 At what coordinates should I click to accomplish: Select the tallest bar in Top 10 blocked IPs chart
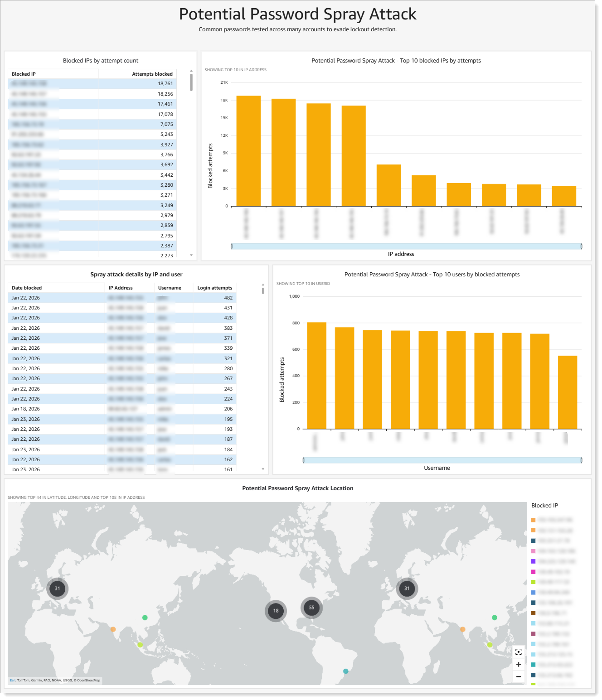pos(248,150)
